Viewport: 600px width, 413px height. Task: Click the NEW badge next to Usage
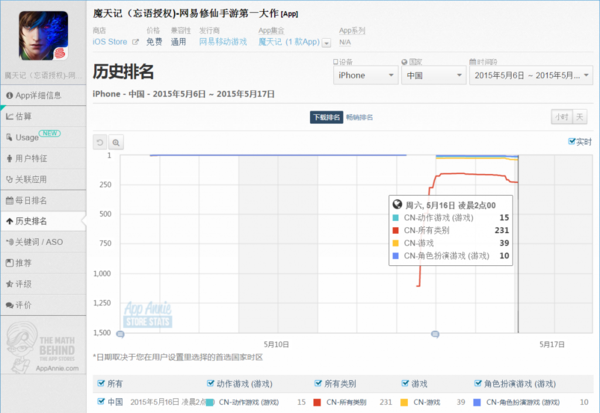pyautogui.click(x=50, y=133)
